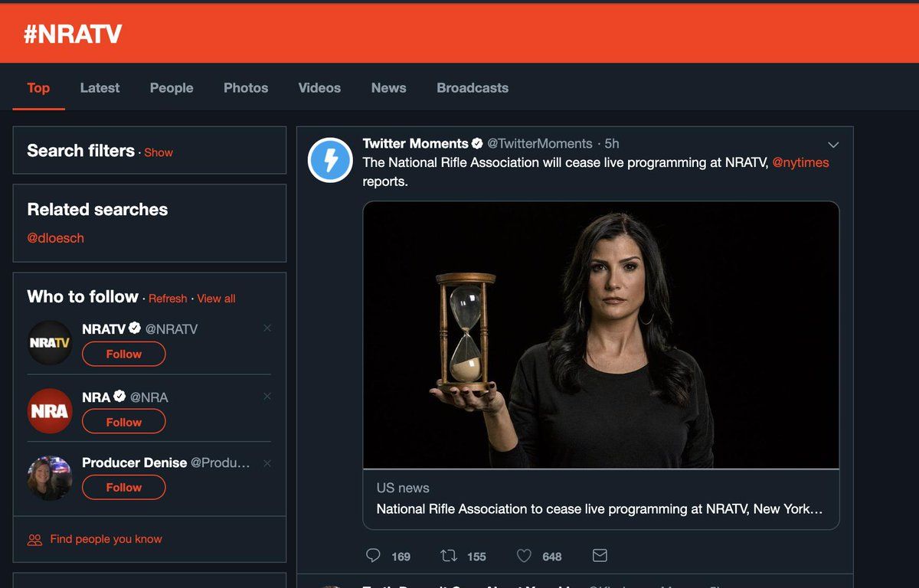This screenshot has width=919, height=588.
Task: Follow the NRATV account
Action: click(123, 354)
